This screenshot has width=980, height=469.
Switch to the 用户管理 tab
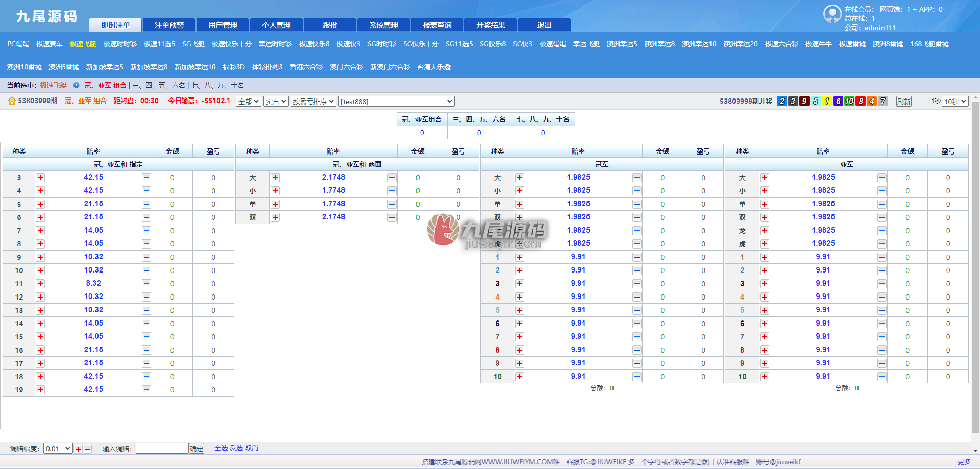pyautogui.click(x=223, y=25)
